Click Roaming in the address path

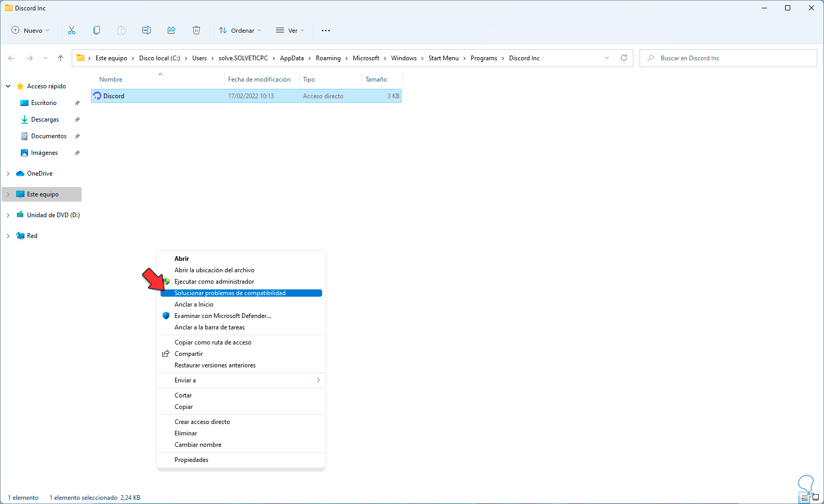pyautogui.click(x=328, y=58)
